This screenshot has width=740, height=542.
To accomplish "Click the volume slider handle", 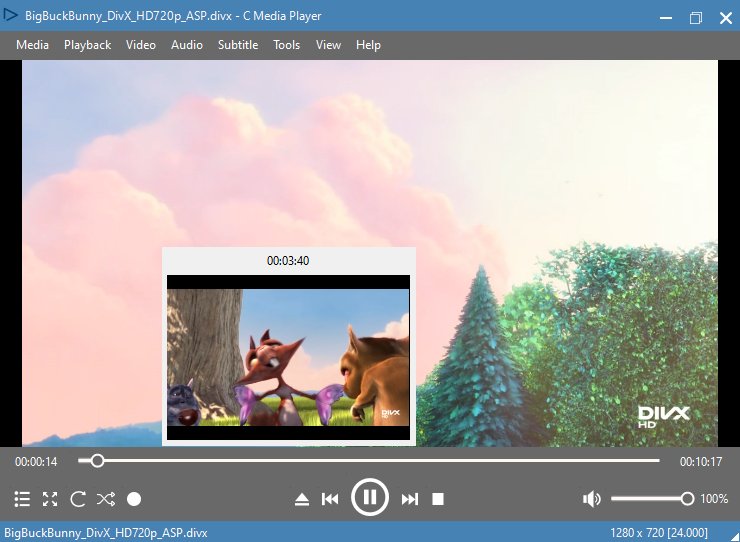I will tap(687, 498).
